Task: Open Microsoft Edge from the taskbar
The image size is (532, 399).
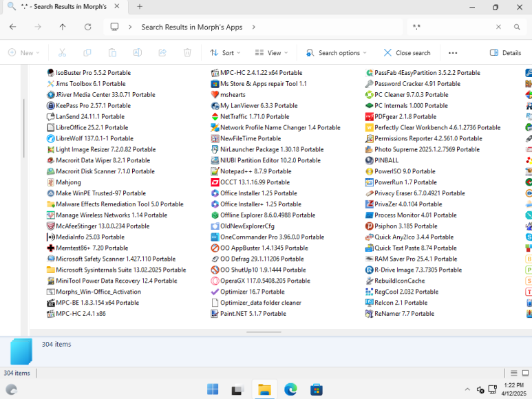Action: point(290,389)
